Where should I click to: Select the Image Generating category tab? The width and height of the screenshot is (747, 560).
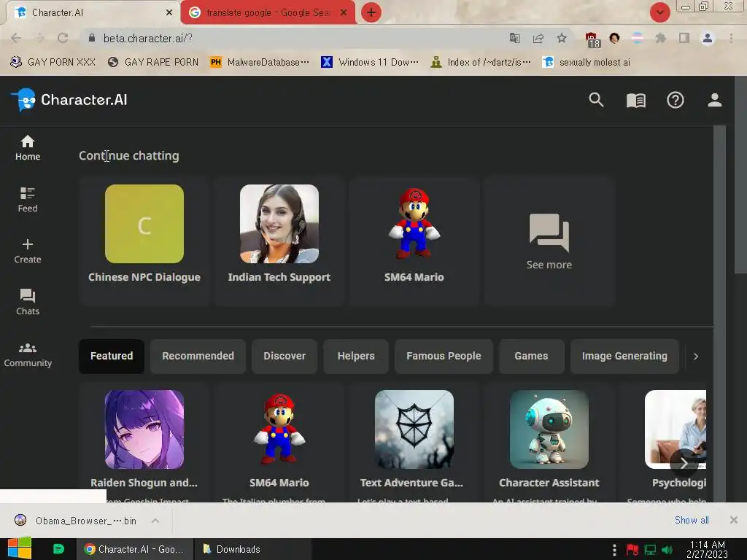[624, 356]
